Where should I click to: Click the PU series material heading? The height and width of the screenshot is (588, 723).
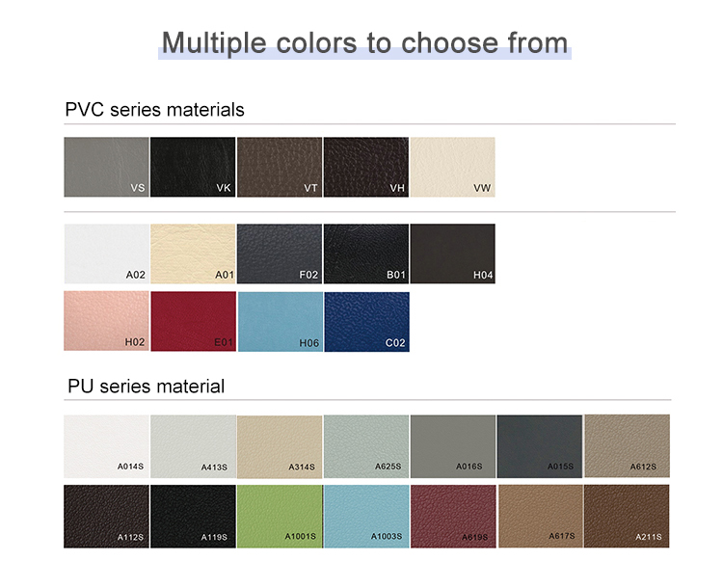pyautogui.click(x=146, y=387)
